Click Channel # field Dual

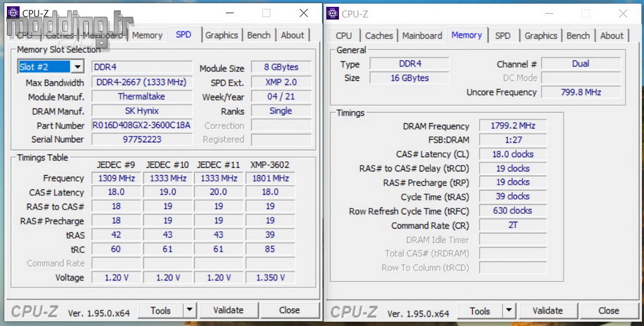tap(580, 64)
